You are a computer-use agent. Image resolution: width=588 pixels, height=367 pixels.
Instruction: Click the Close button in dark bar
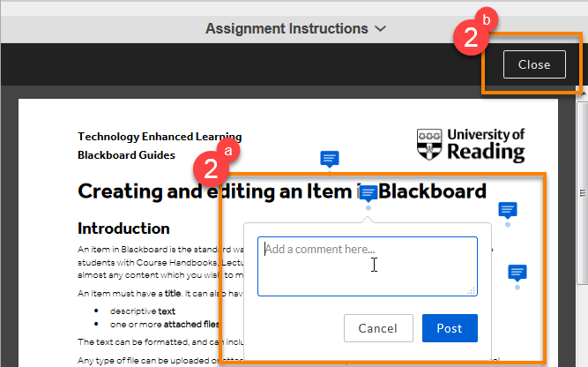point(534,64)
